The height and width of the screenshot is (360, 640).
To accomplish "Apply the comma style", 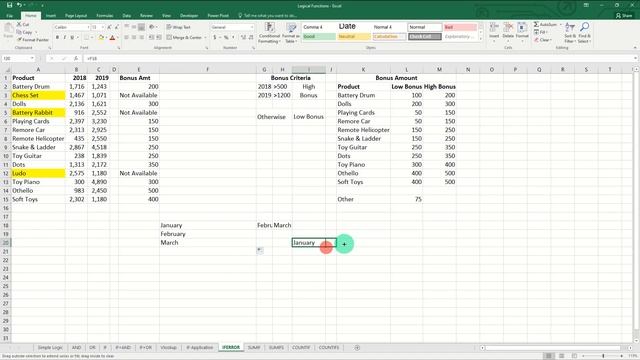I will [233, 38].
